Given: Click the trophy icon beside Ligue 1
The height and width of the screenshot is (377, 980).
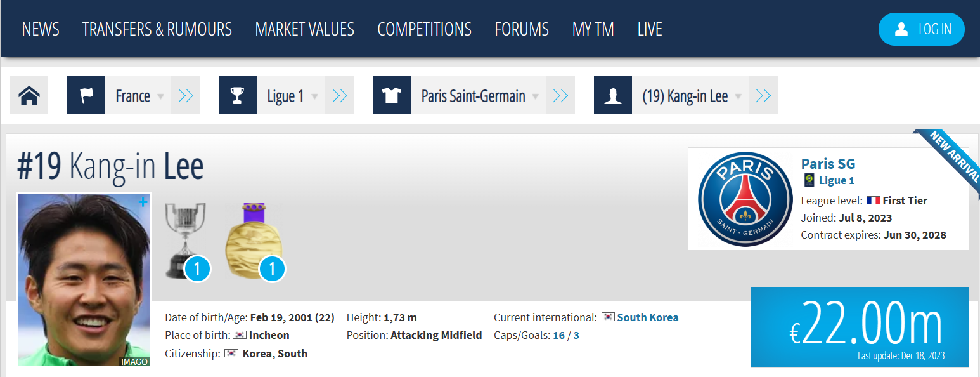Looking at the screenshot, I should point(238,96).
